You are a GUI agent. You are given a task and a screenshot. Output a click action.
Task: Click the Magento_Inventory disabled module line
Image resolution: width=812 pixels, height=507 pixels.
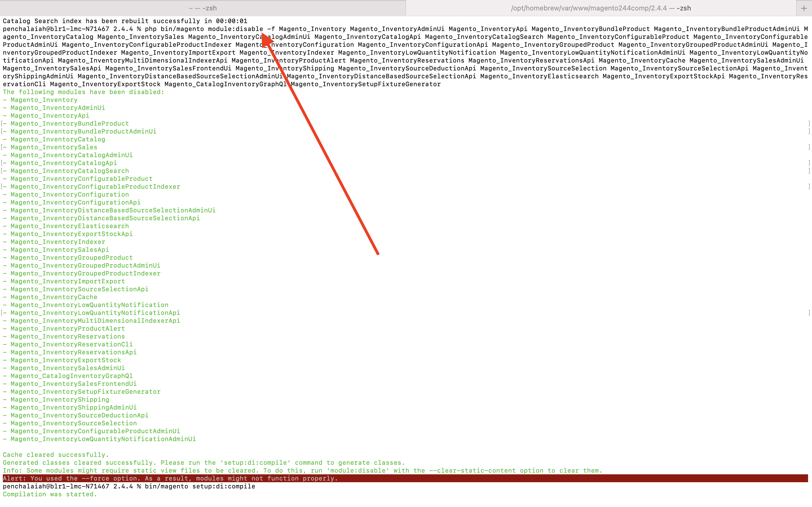pyautogui.click(x=43, y=100)
